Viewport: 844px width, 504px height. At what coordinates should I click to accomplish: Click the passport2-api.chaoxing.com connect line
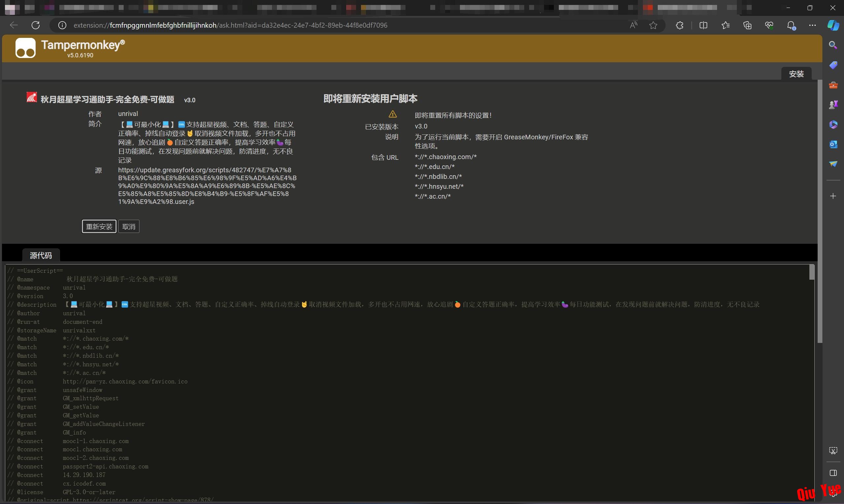click(78, 467)
